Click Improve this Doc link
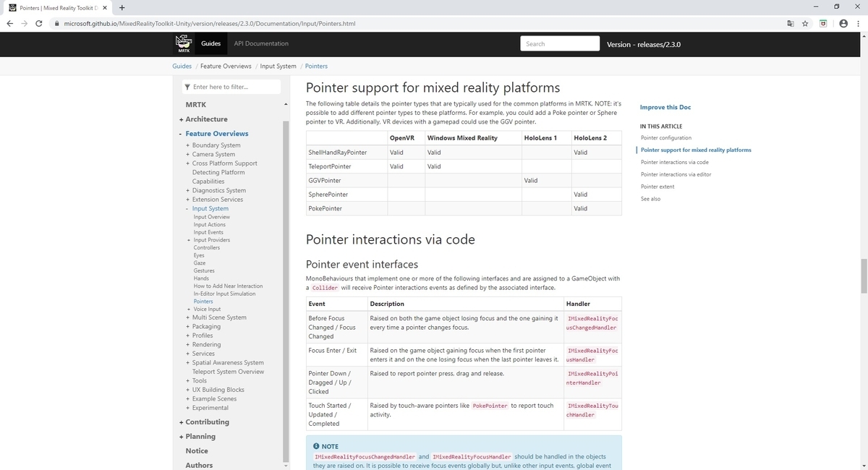The image size is (868, 470). click(x=665, y=107)
